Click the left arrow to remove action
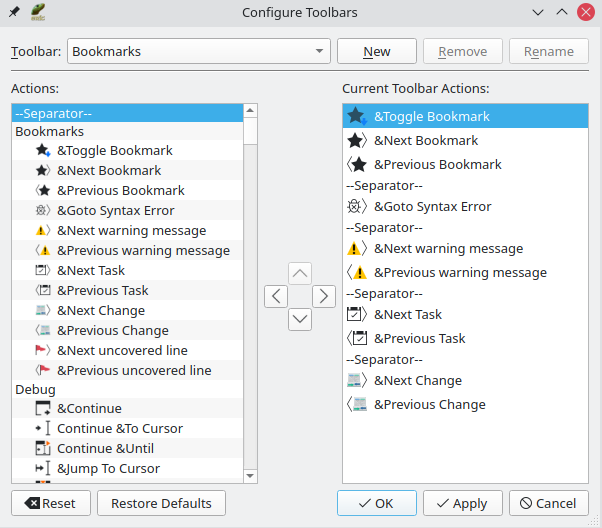602x528 pixels. pos(277,296)
